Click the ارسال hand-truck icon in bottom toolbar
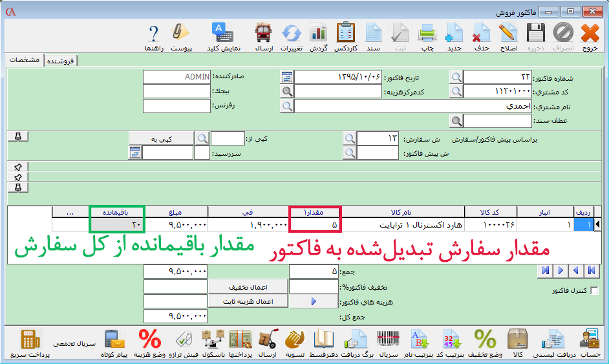The width and height of the screenshot is (609, 364). [x=268, y=339]
